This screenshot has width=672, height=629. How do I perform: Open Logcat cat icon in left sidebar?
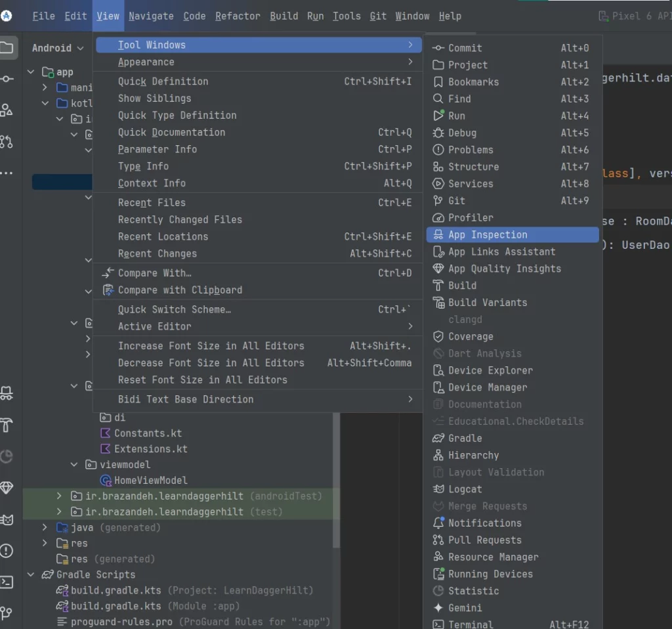7,519
